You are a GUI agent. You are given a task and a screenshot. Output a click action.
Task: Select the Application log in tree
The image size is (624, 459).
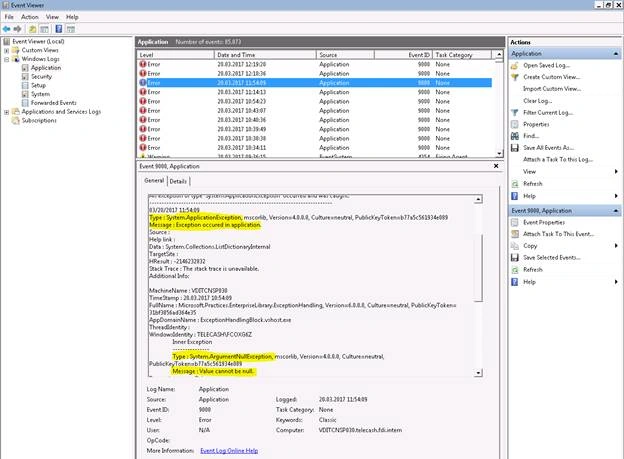point(46,68)
